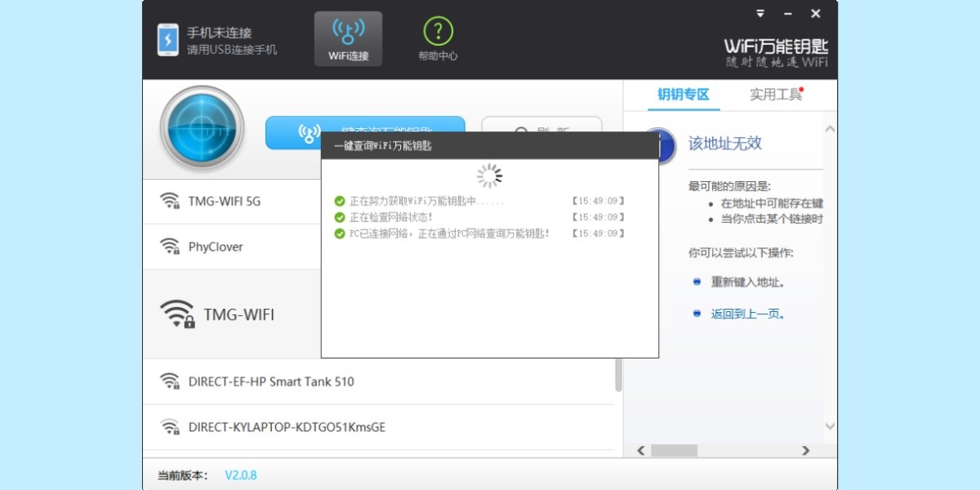980x490 pixels.
Task: Minimize the WiFi万能钥匙 window
Action: (x=788, y=13)
